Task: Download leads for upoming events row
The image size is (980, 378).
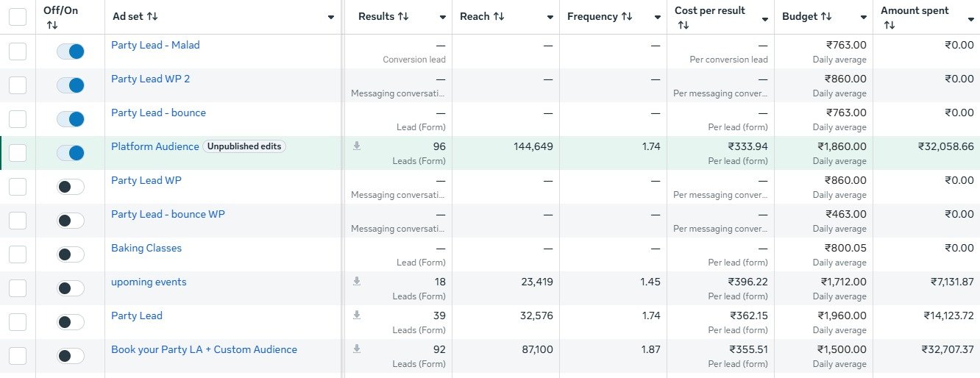Action: click(357, 282)
